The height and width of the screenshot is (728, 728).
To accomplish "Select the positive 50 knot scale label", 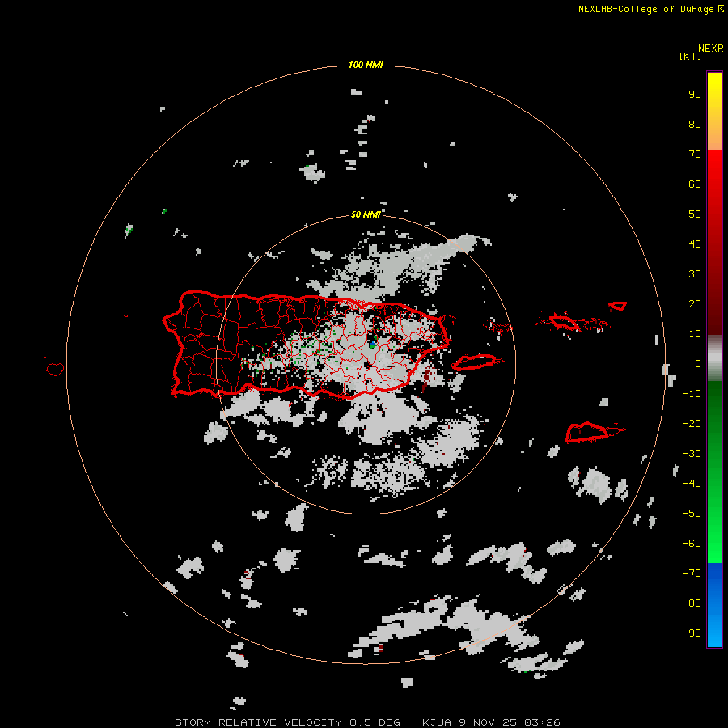I will (x=695, y=214).
